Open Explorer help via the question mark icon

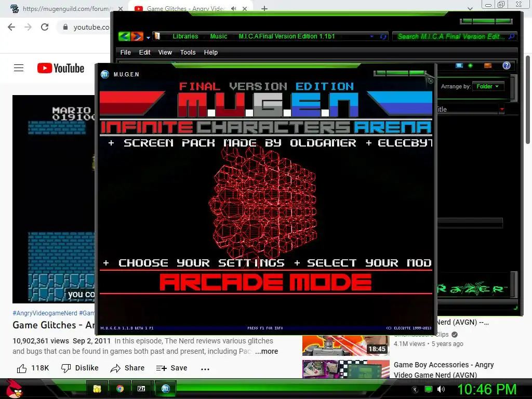(x=507, y=65)
